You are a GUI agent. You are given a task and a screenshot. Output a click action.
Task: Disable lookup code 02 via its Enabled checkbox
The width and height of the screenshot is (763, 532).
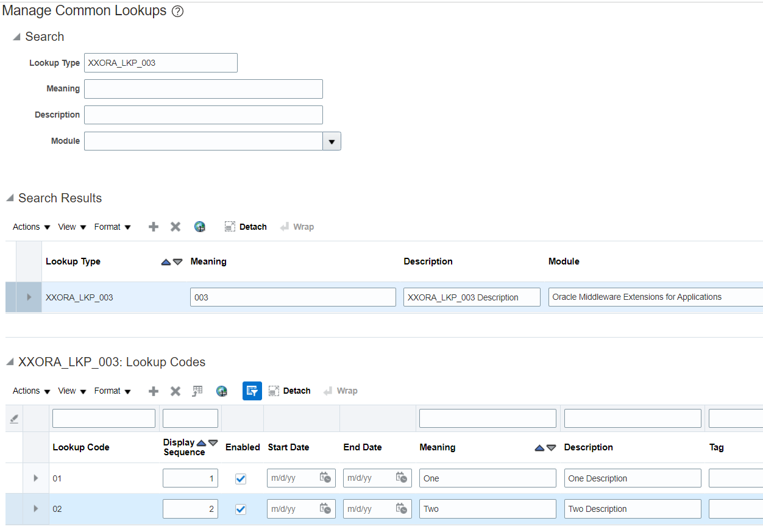click(x=240, y=509)
